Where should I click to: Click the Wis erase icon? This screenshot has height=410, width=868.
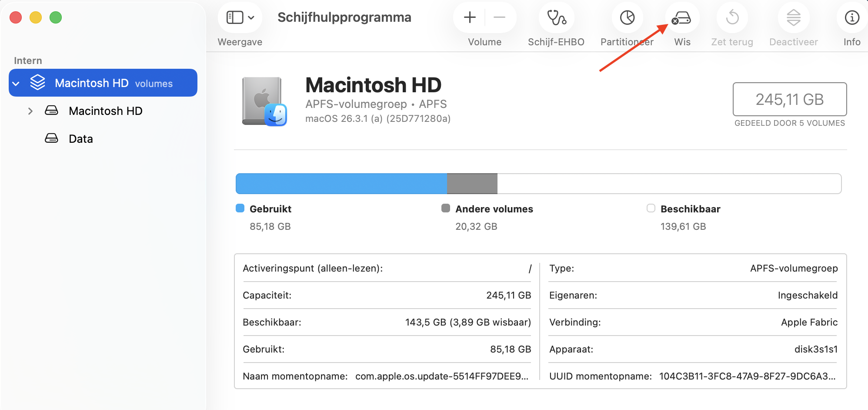click(681, 18)
